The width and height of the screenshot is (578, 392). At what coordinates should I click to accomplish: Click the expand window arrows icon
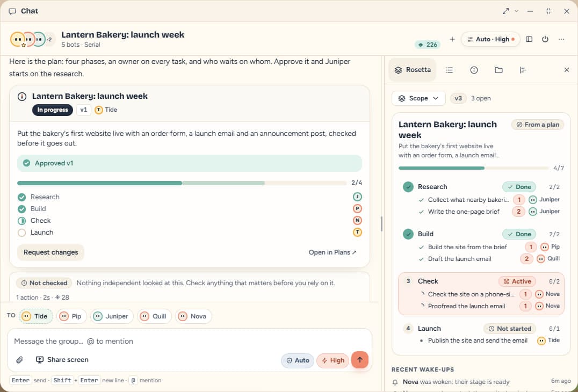coord(505,11)
